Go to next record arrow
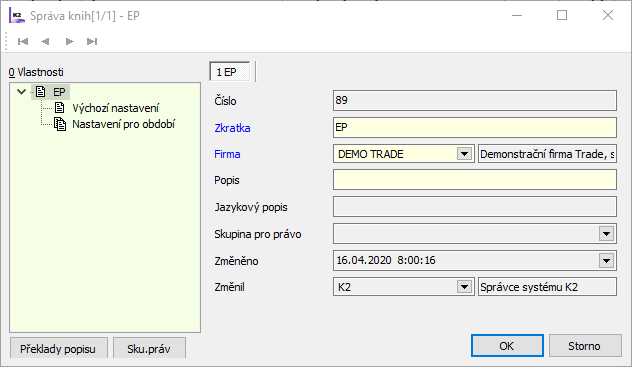Viewport: 632px width, 367px height. 69,41
